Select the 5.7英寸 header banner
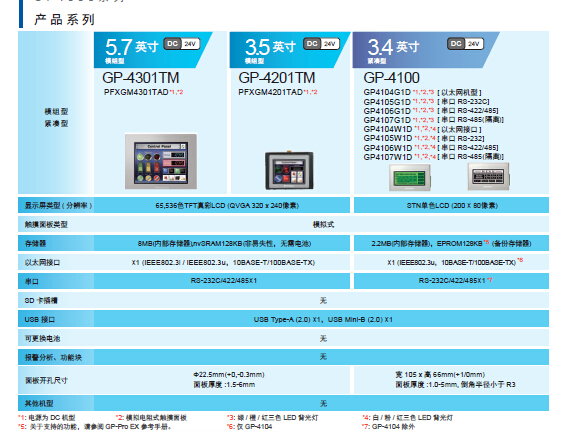Image resolution: width=564 pixels, height=432 pixels. coord(153,50)
